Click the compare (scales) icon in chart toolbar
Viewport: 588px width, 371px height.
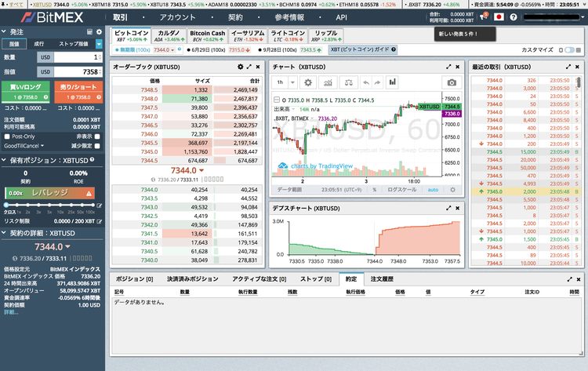[x=348, y=82]
